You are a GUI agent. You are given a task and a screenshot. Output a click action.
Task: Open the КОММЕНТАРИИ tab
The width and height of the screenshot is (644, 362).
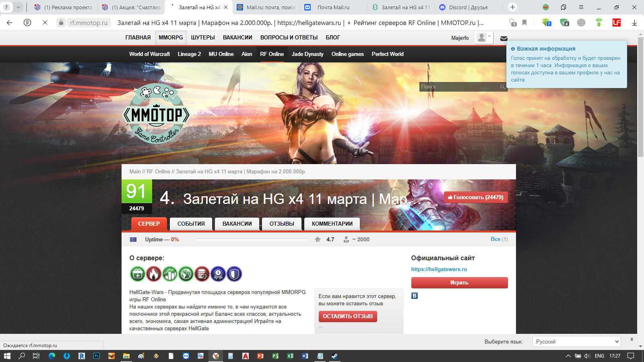(x=332, y=224)
